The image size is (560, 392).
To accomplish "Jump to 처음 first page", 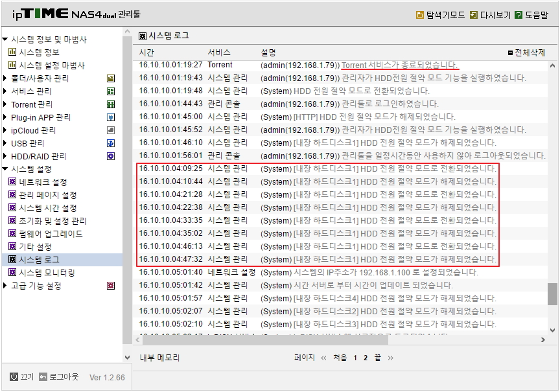I will tap(340, 358).
